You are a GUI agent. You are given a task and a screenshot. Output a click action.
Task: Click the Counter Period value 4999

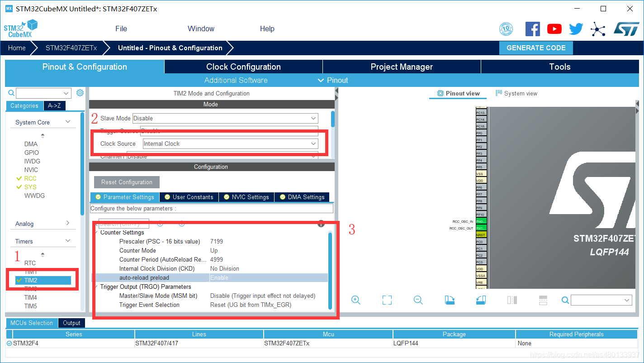(217, 259)
